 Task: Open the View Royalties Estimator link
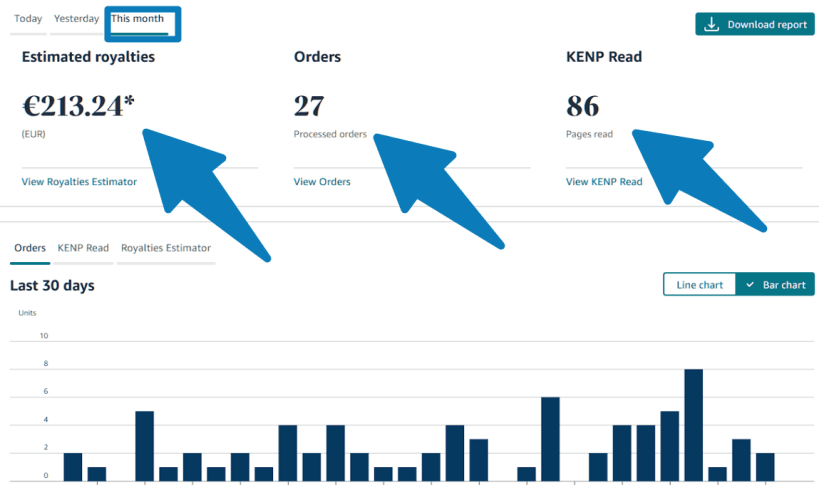point(79,182)
